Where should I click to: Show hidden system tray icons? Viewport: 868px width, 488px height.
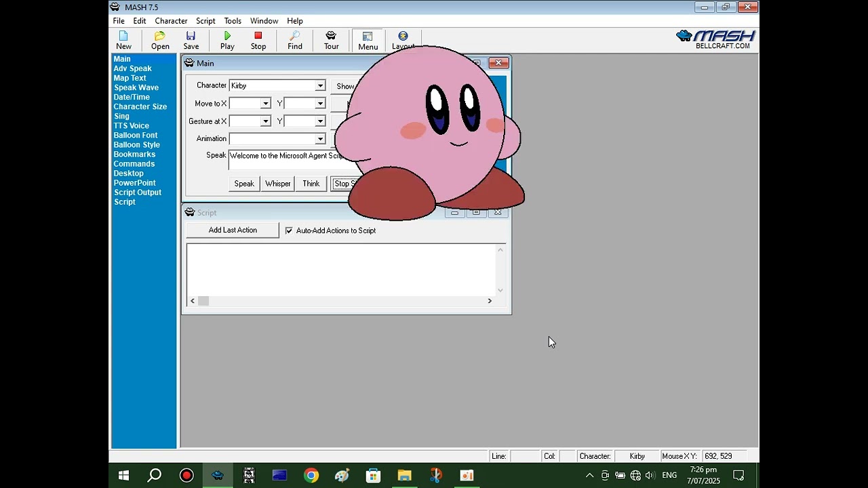pyautogui.click(x=589, y=476)
